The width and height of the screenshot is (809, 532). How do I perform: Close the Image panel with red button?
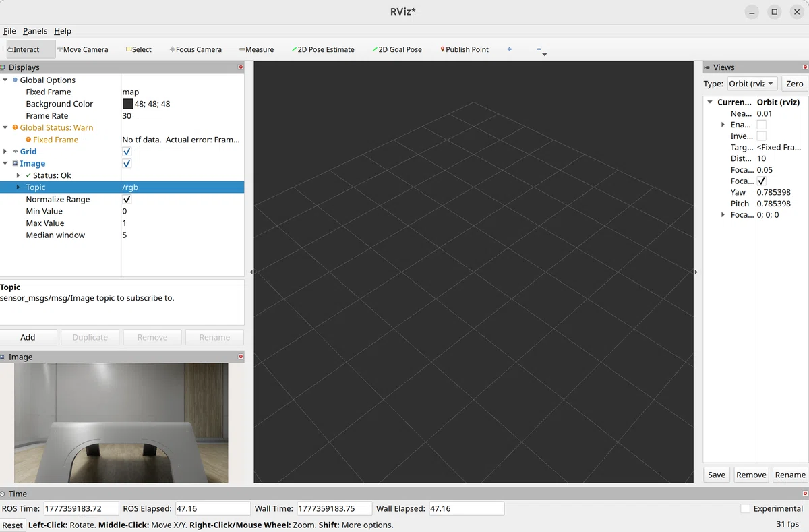click(241, 357)
